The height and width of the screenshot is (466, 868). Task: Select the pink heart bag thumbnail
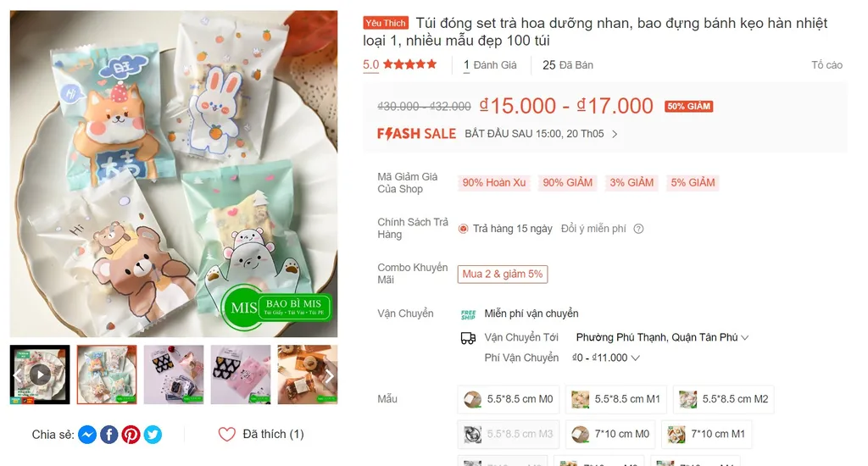click(240, 374)
